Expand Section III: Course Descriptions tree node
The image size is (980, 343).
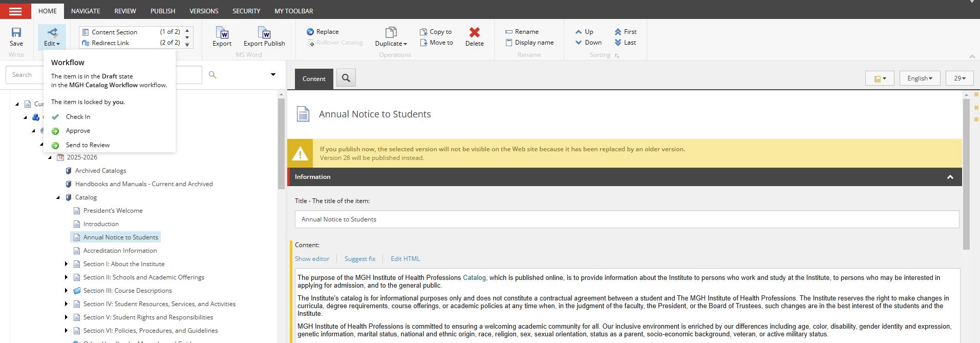pyautogui.click(x=66, y=291)
